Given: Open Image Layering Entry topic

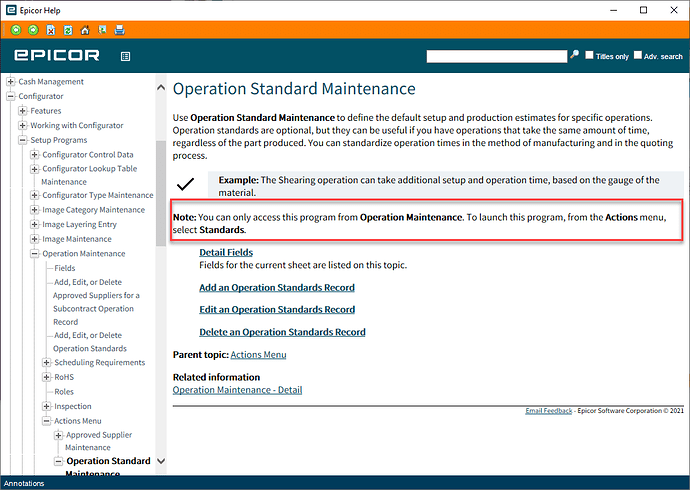Looking at the screenshot, I should tap(80, 224).
